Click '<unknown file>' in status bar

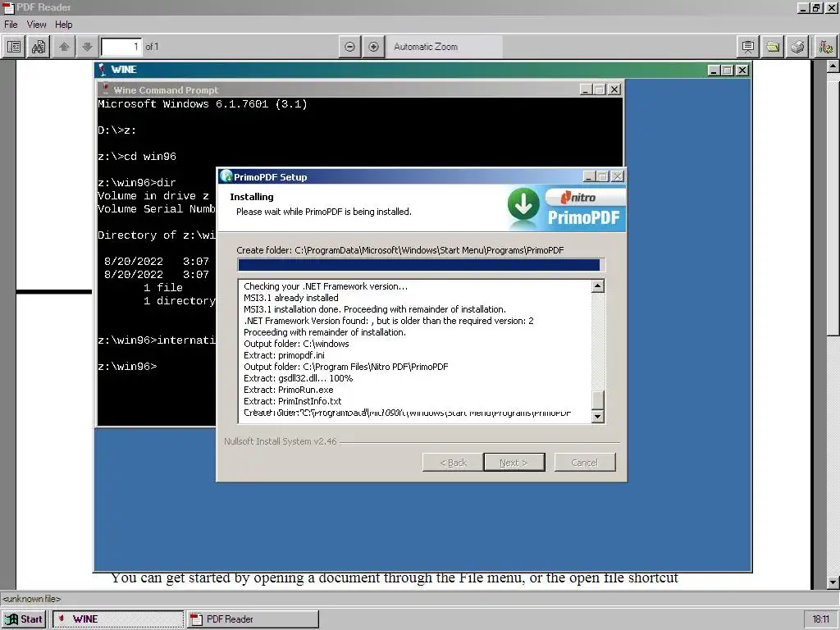[32, 599]
